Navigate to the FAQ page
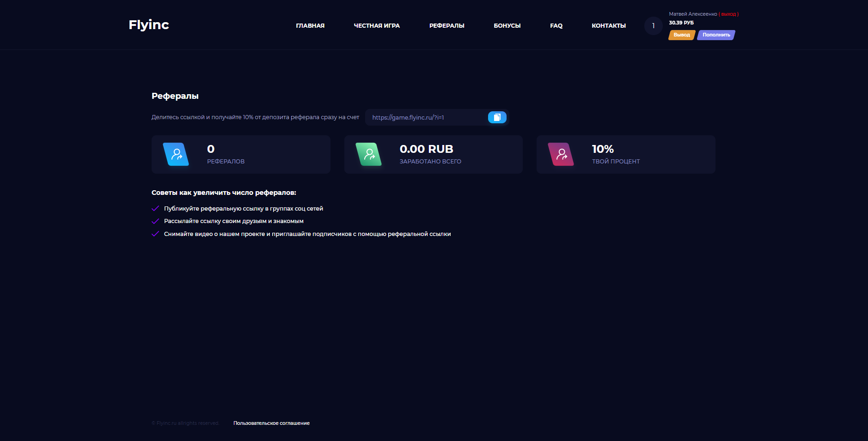The image size is (868, 441). pos(556,26)
